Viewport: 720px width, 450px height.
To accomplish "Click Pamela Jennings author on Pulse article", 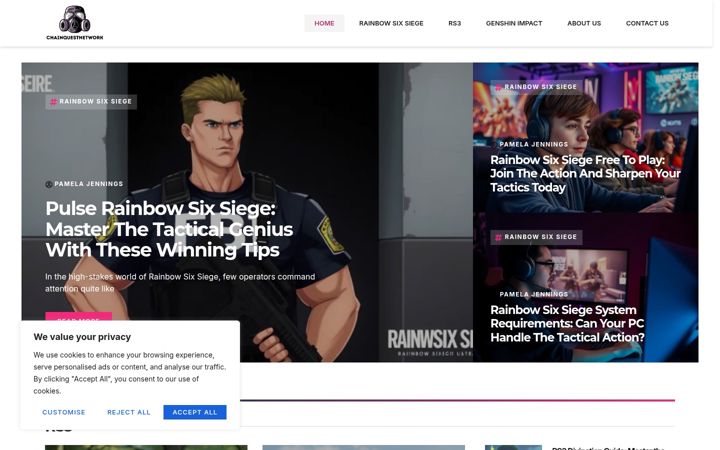I will pyautogui.click(x=89, y=184).
